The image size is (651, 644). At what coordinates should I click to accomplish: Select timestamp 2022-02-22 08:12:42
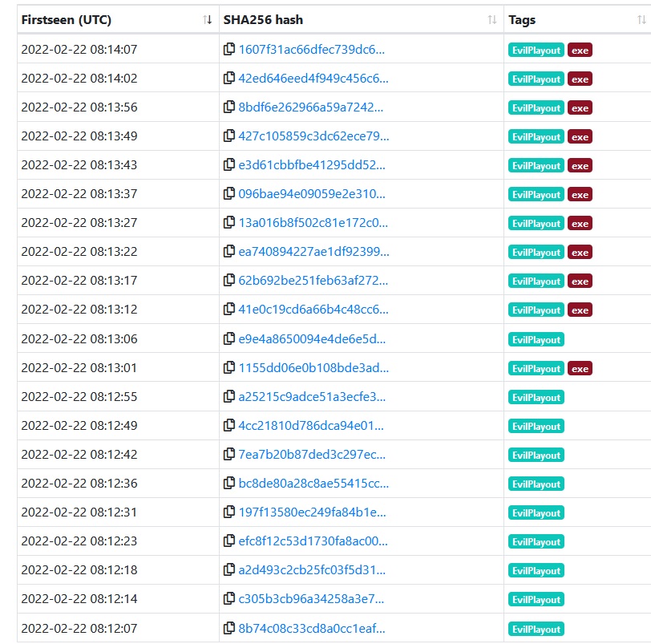[x=79, y=454]
